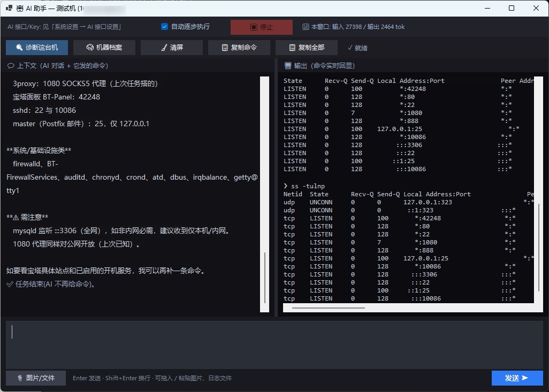Screen dimensions: 549x392
Task: Click the '1080 代理同样对公网开放' line
Action: pyautogui.click(x=77, y=244)
